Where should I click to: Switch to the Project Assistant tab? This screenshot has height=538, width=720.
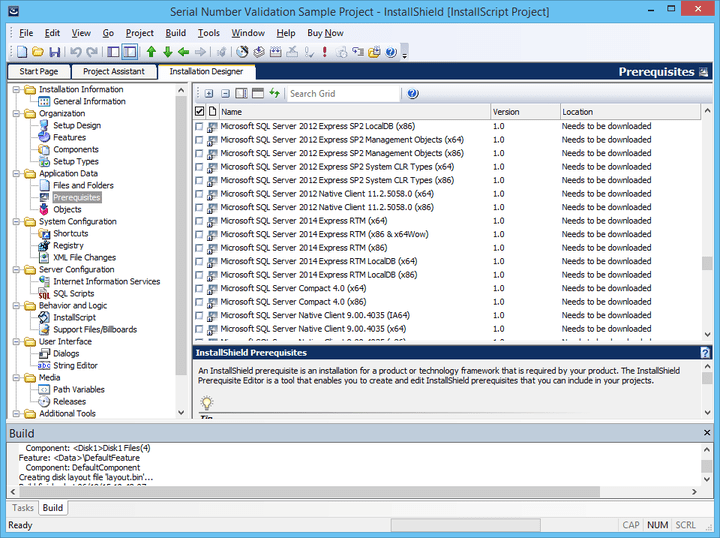(x=113, y=72)
